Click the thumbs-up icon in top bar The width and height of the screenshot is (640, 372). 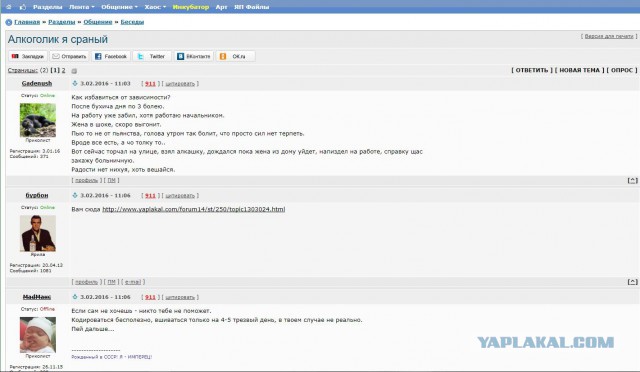[x=22, y=7]
